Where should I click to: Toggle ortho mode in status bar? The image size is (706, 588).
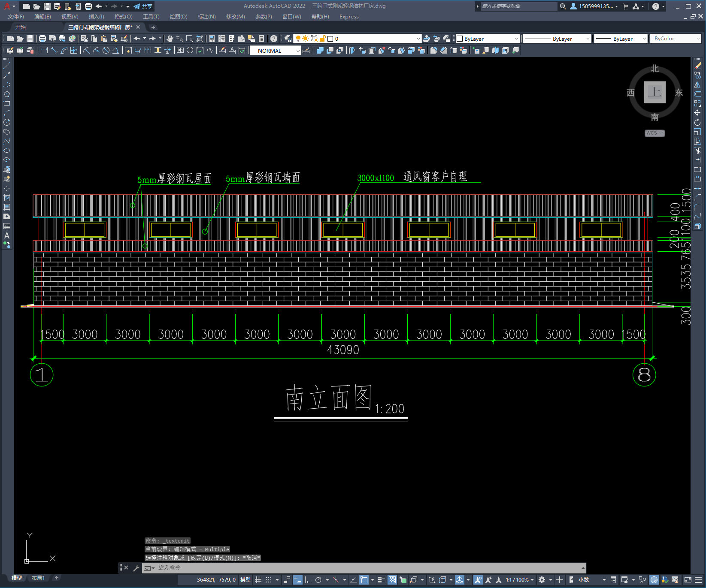[308, 580]
